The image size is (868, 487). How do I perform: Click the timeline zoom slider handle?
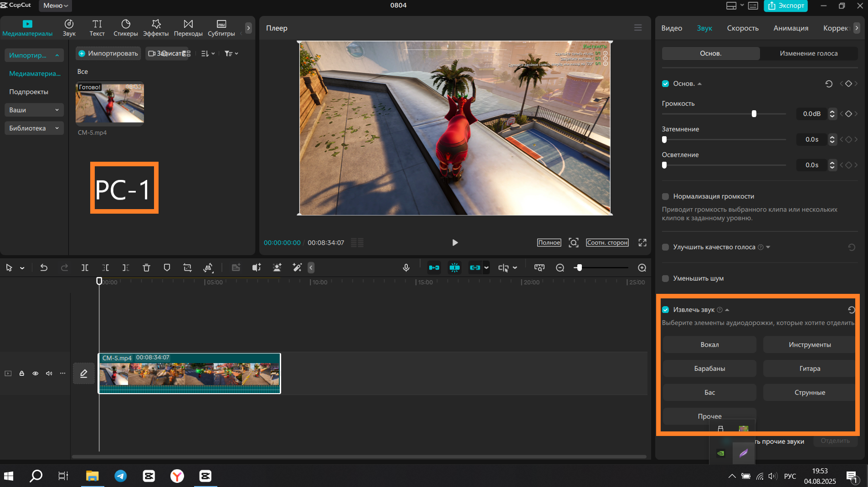pyautogui.click(x=579, y=268)
